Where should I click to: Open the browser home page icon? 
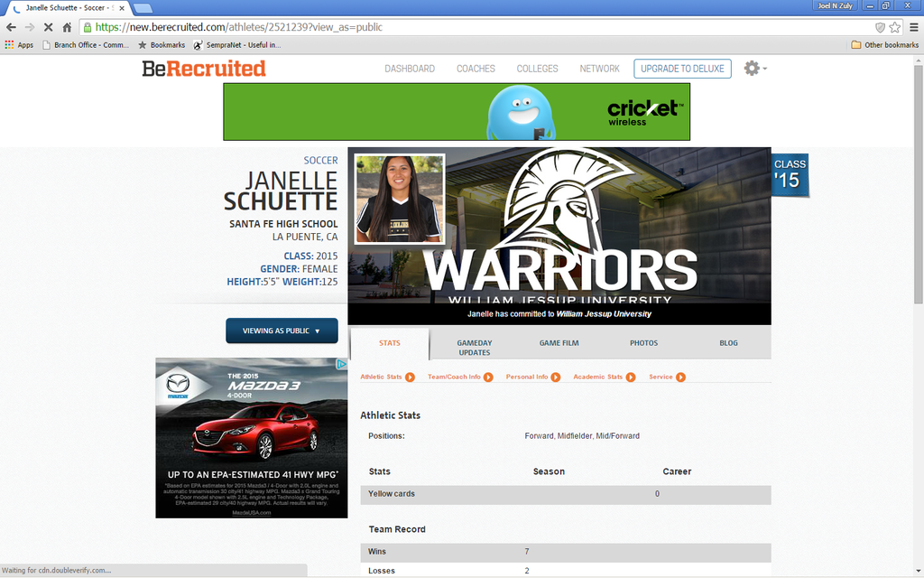(x=67, y=27)
